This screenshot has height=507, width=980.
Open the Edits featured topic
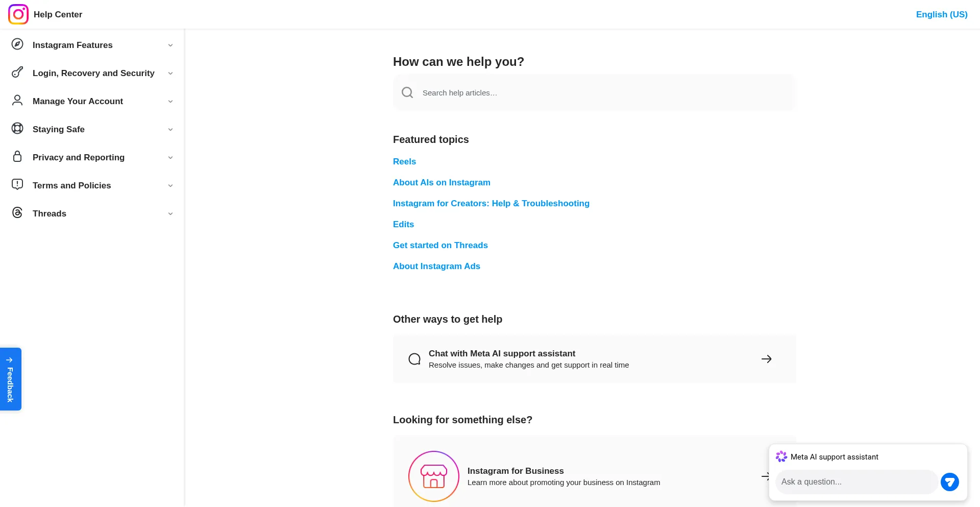click(x=403, y=224)
